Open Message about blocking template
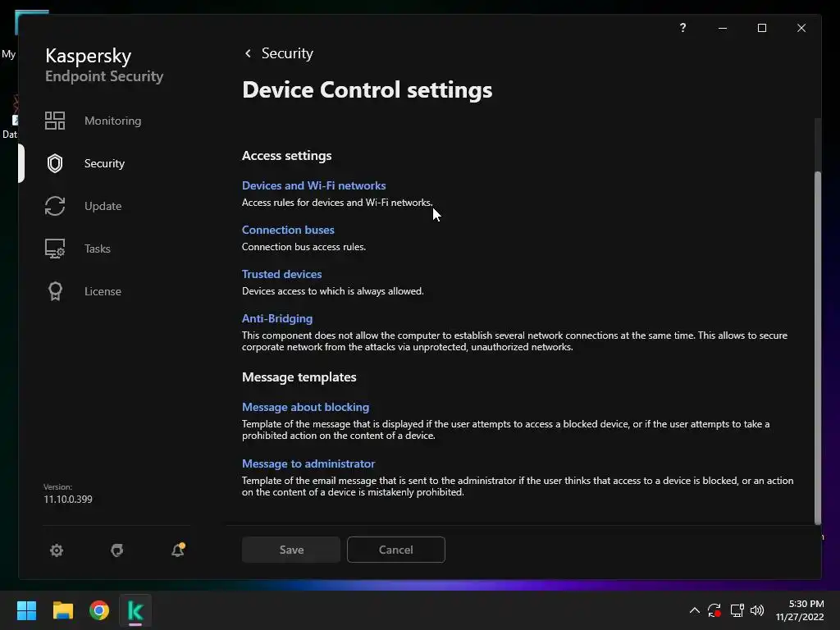This screenshot has width=840, height=630. [x=305, y=407]
